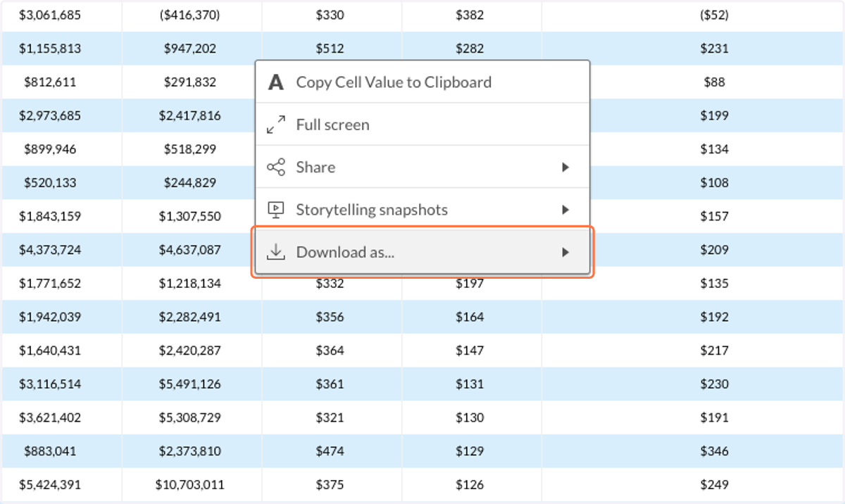Click the Share nodes icon
Screen dimensions: 845x504
pos(276,168)
